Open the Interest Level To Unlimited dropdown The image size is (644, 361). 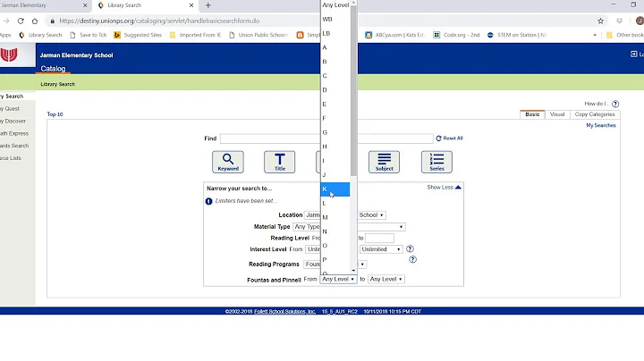tap(381, 249)
